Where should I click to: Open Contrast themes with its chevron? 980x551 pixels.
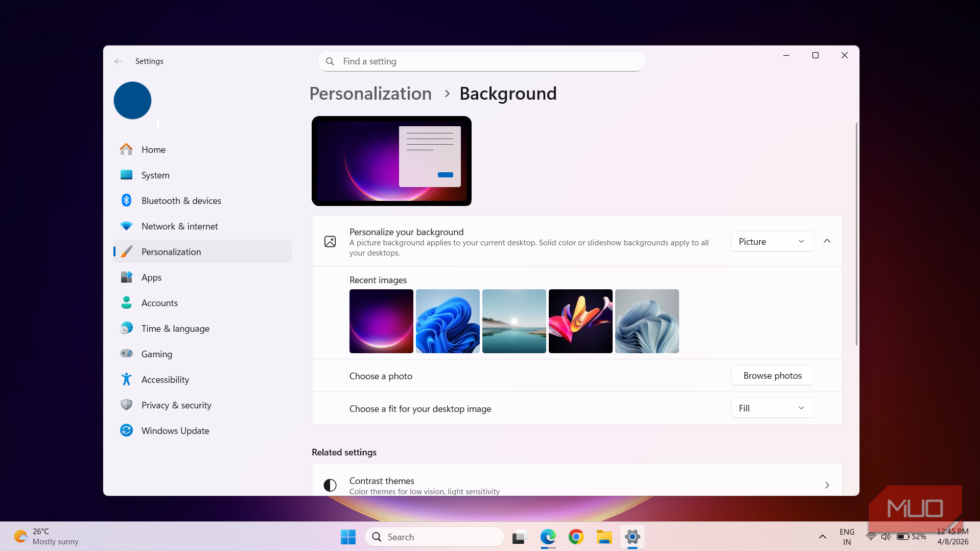pos(827,485)
